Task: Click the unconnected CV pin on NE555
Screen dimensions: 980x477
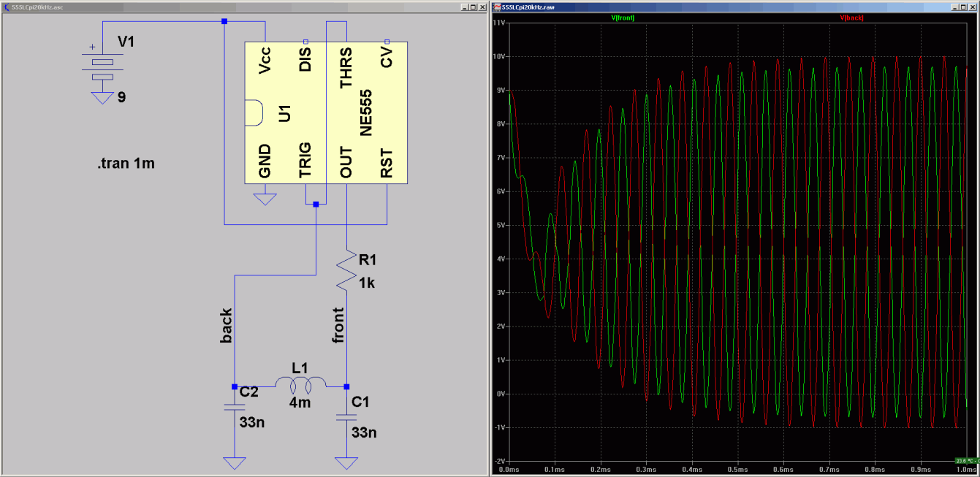Action: pos(387,42)
